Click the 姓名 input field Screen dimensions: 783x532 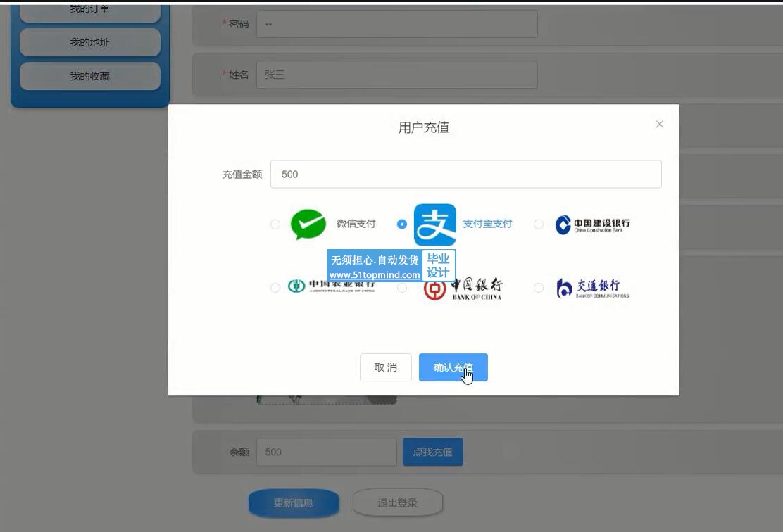[397, 75]
